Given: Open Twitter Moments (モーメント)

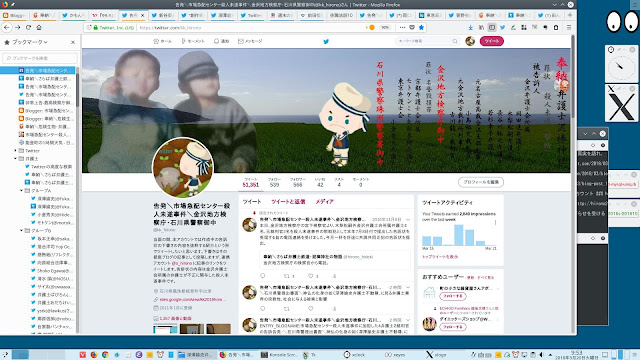Looking at the screenshot, I should pyautogui.click(x=193, y=41).
